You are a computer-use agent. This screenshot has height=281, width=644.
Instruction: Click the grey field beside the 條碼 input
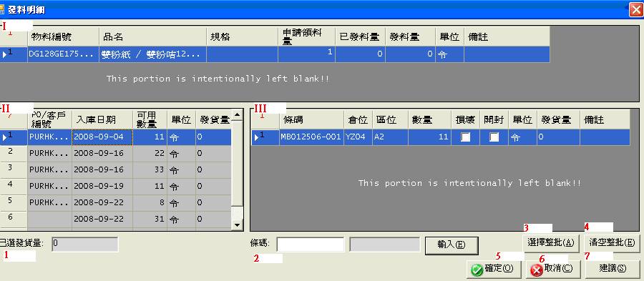384,244
